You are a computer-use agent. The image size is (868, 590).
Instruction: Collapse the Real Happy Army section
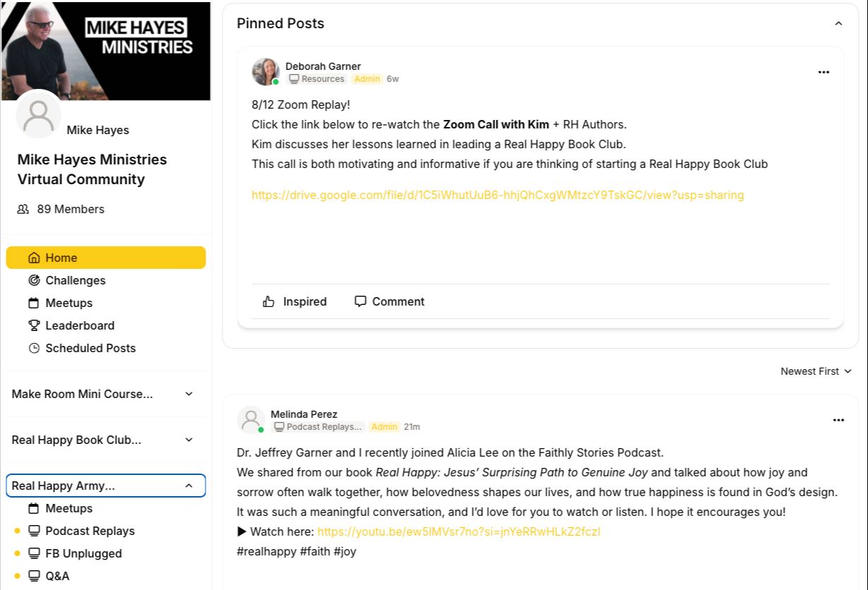tap(189, 486)
